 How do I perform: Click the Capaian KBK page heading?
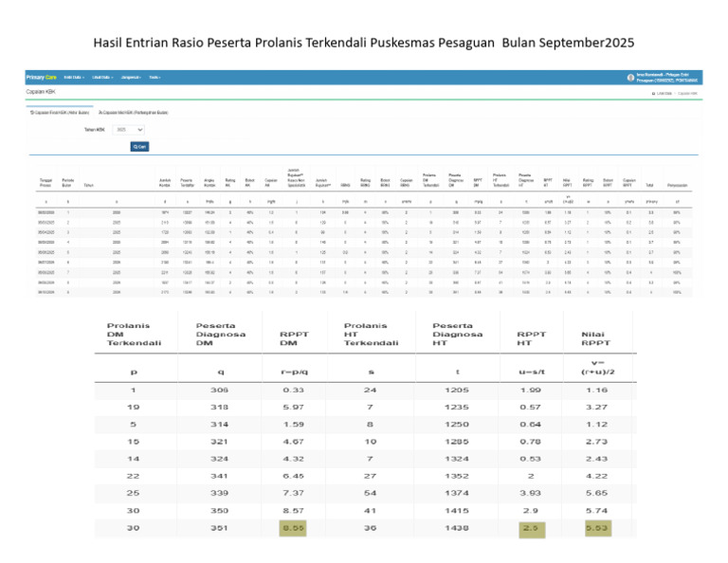41,92
